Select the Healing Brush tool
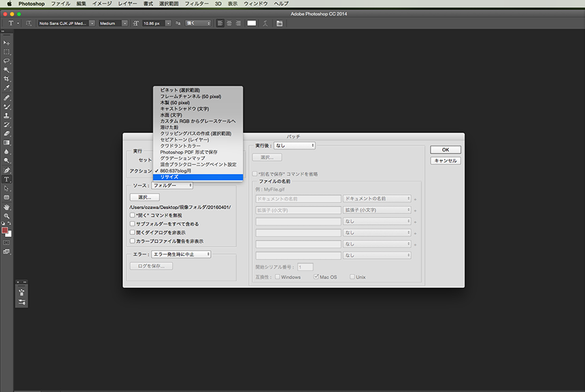This screenshot has width=585, height=392. click(7, 98)
